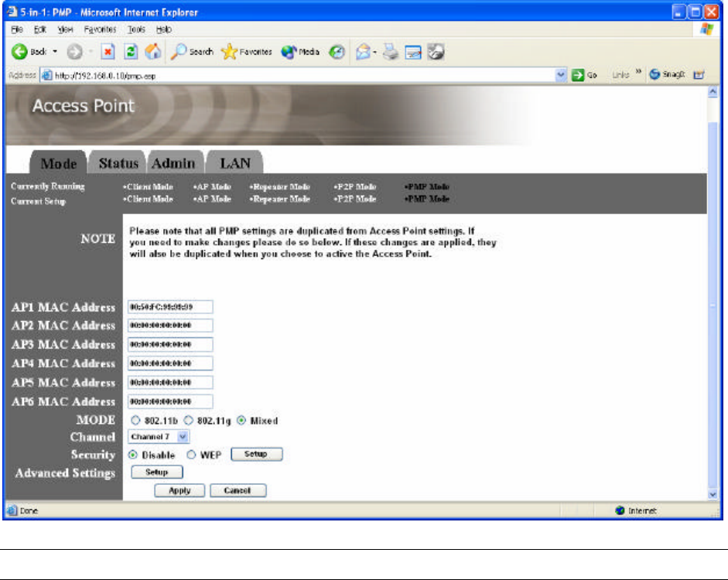Open the Search toolbar button
728x580 pixels.
pos(192,52)
